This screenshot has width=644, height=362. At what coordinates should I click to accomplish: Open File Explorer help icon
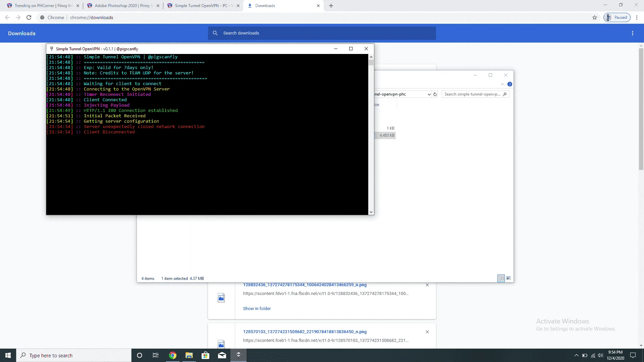click(510, 84)
